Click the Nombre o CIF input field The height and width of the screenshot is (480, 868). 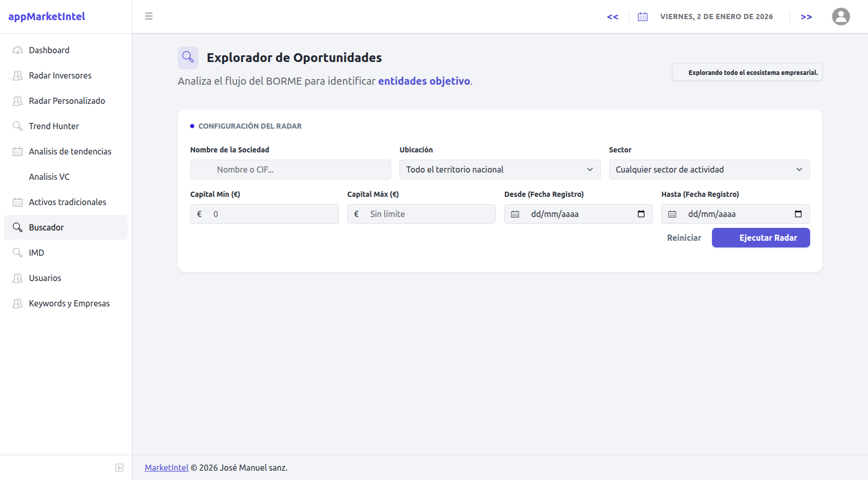(290, 169)
